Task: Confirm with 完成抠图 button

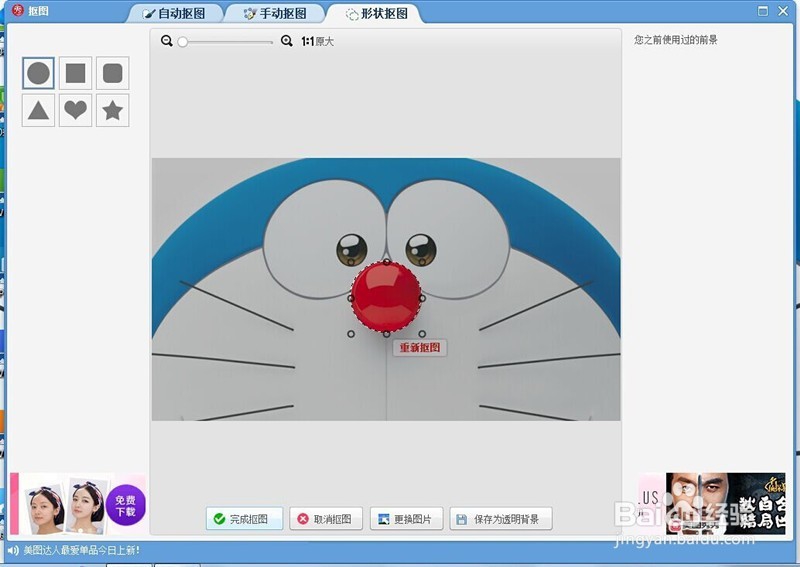Action: [x=244, y=519]
